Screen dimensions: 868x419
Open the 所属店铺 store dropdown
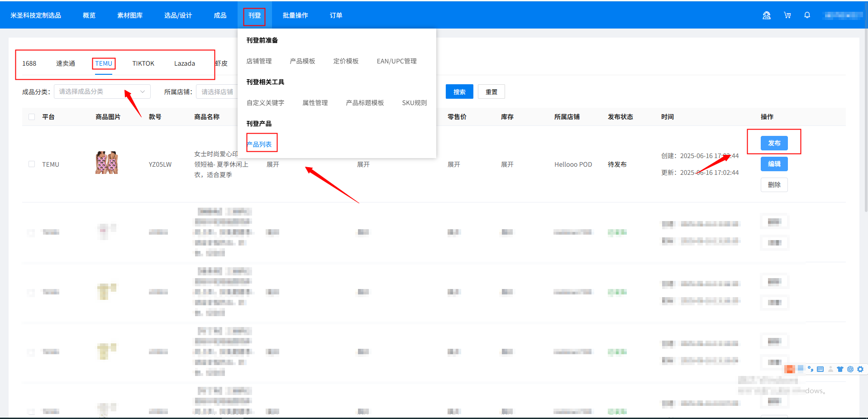point(217,92)
